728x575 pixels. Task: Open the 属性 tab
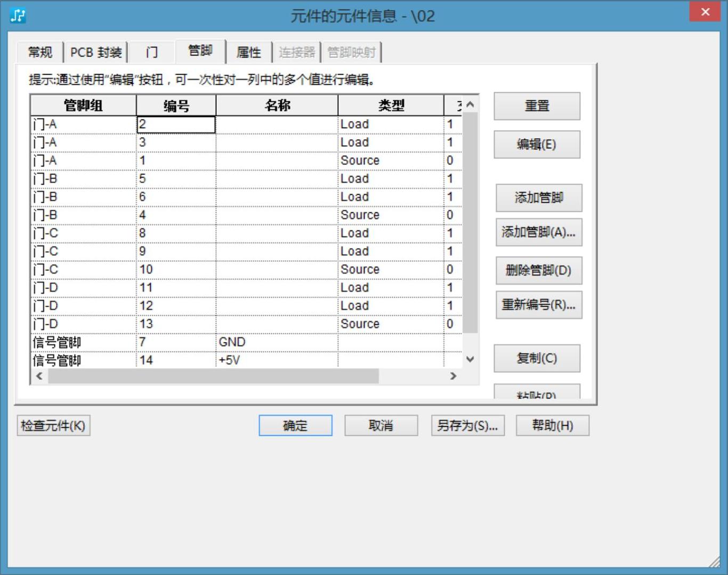pyautogui.click(x=249, y=52)
